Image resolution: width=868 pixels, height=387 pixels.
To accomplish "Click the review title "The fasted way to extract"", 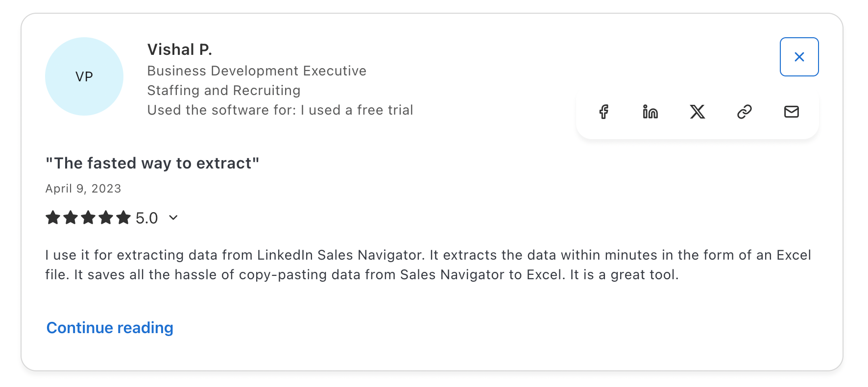I will (x=152, y=163).
